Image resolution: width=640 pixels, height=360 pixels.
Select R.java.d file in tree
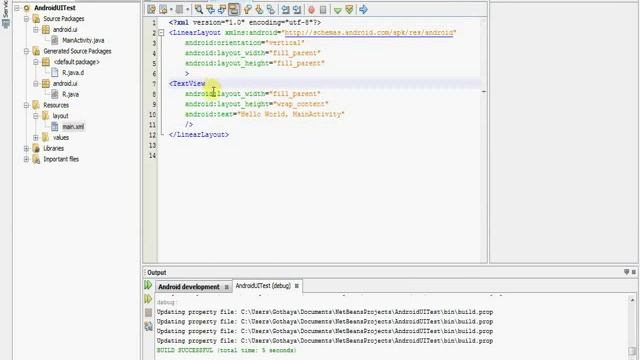coord(73,73)
